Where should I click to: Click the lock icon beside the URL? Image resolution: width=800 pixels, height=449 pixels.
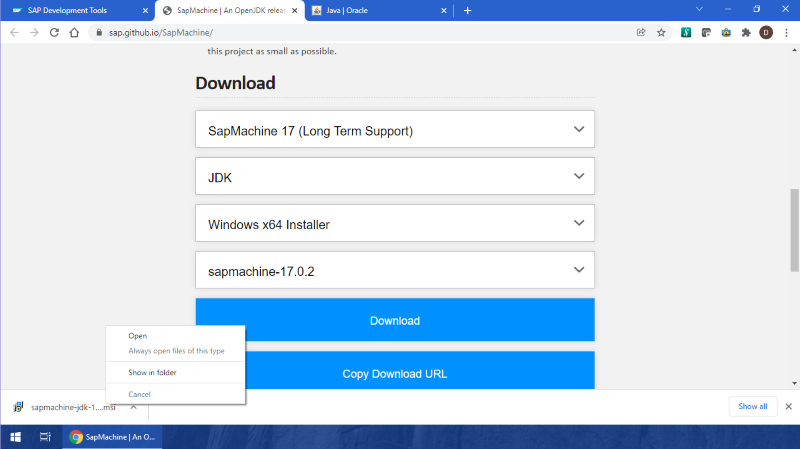click(x=99, y=33)
